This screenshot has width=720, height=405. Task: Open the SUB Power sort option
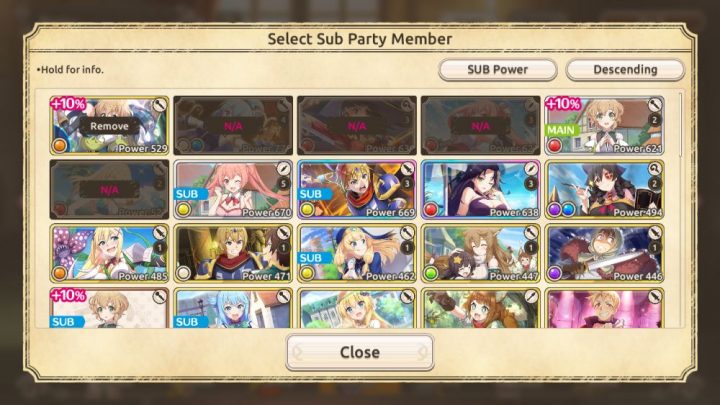coord(498,70)
